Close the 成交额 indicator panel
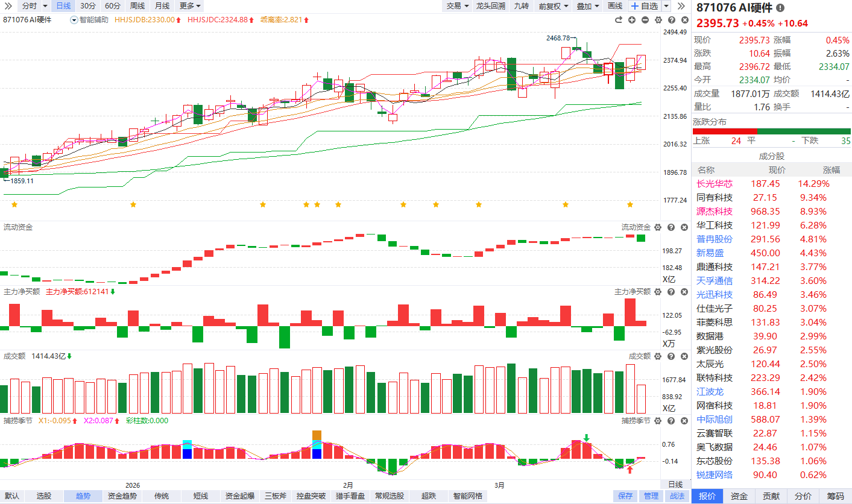 (x=684, y=356)
